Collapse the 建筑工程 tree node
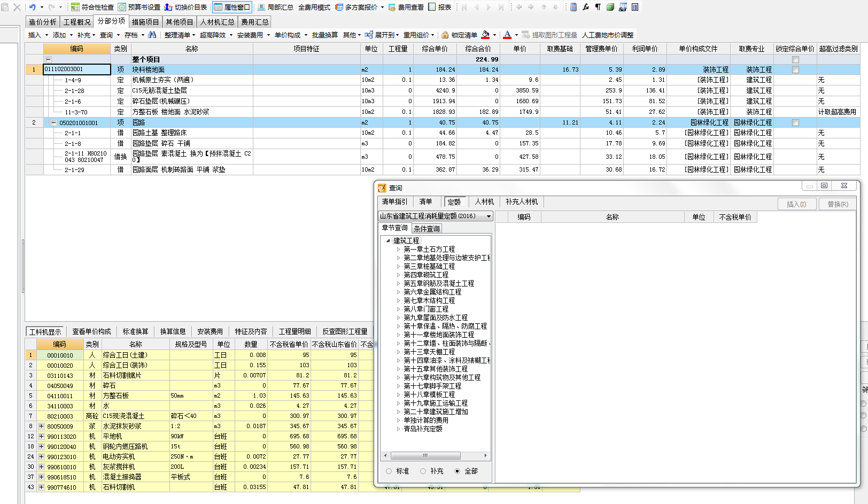This screenshot has width=868, height=504. (388, 241)
